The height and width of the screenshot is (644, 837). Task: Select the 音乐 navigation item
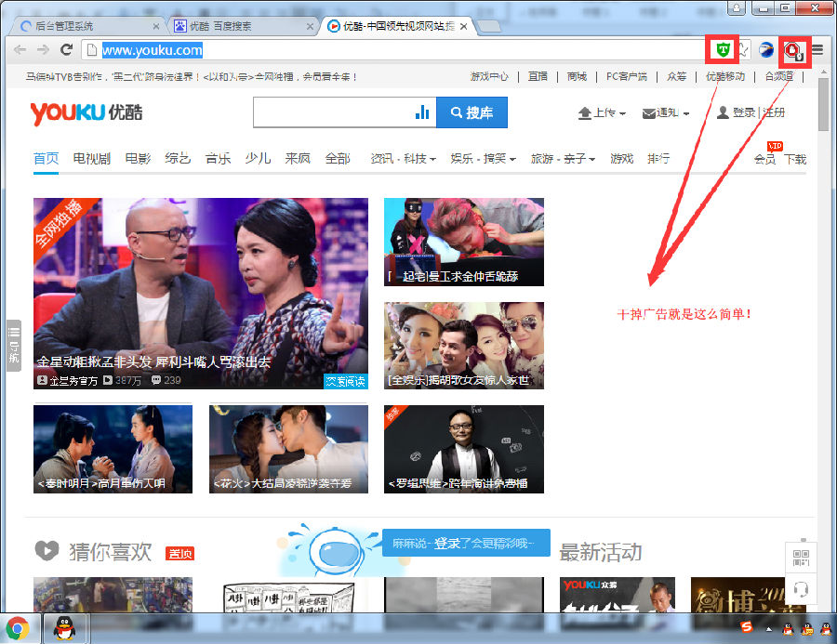(x=218, y=159)
